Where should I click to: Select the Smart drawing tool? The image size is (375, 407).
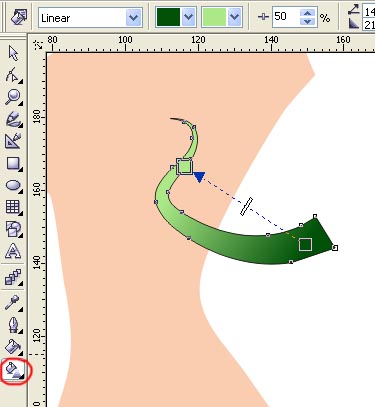[13, 141]
